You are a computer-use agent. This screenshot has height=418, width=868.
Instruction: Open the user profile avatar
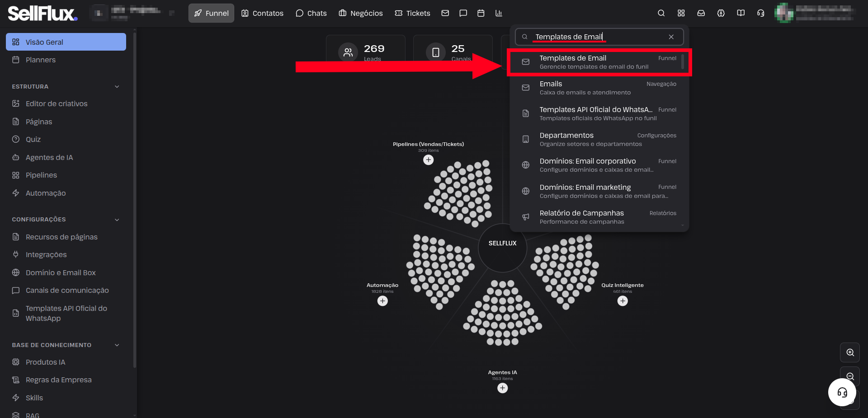coord(784,13)
